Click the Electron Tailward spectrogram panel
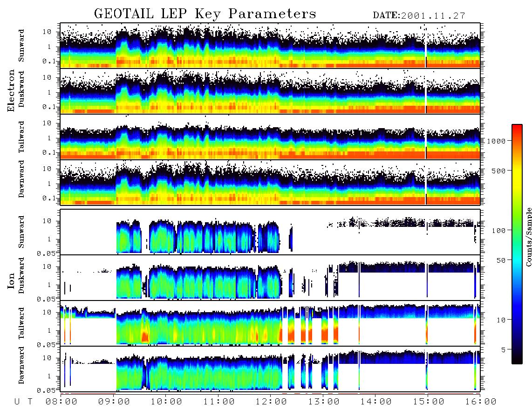 270,137
